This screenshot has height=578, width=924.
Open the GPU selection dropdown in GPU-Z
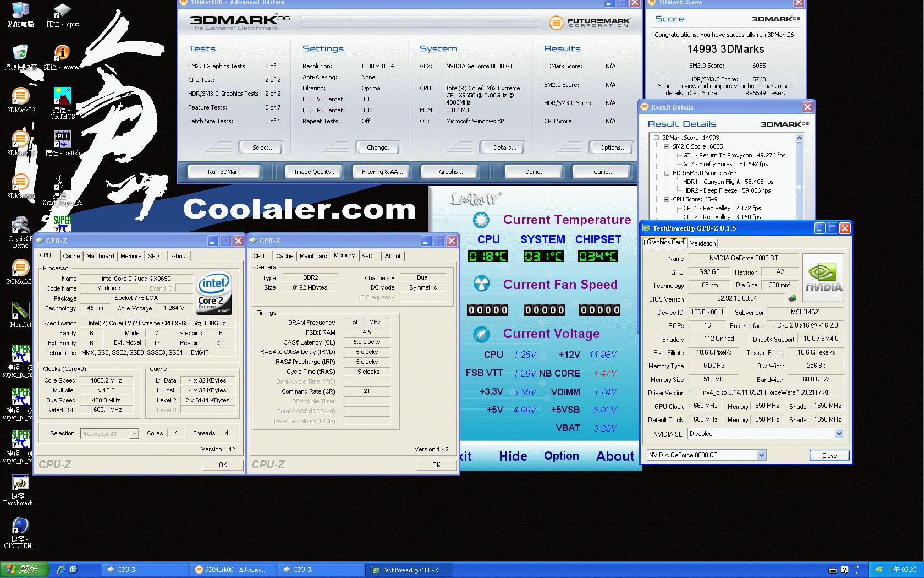point(761,455)
